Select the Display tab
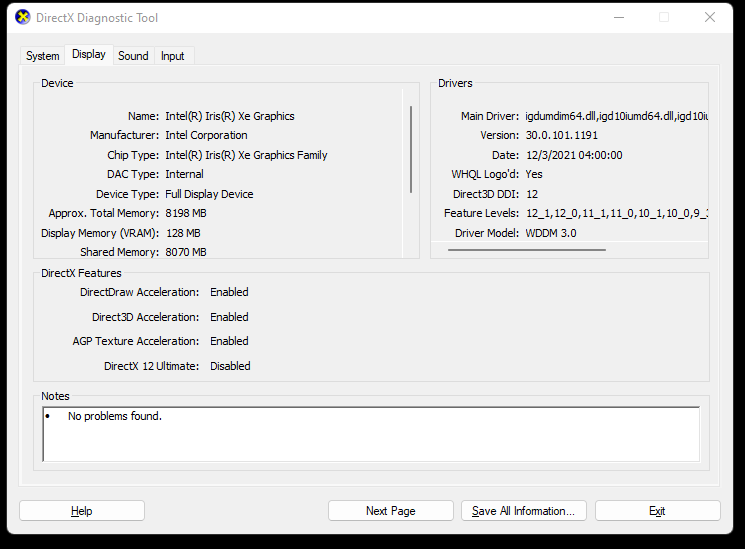Screen dimensions: 745x549 pos(89,54)
